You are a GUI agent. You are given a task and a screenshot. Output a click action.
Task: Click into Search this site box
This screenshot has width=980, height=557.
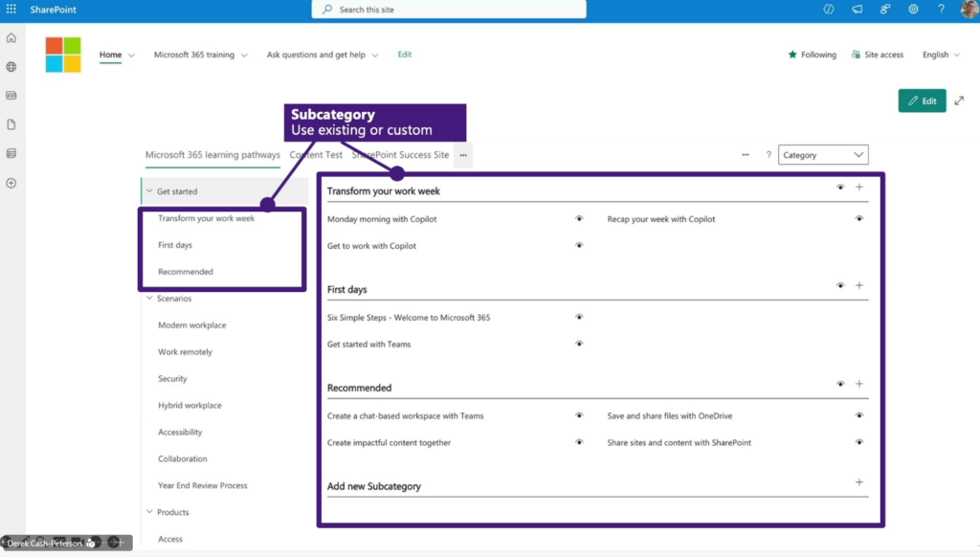pyautogui.click(x=449, y=10)
